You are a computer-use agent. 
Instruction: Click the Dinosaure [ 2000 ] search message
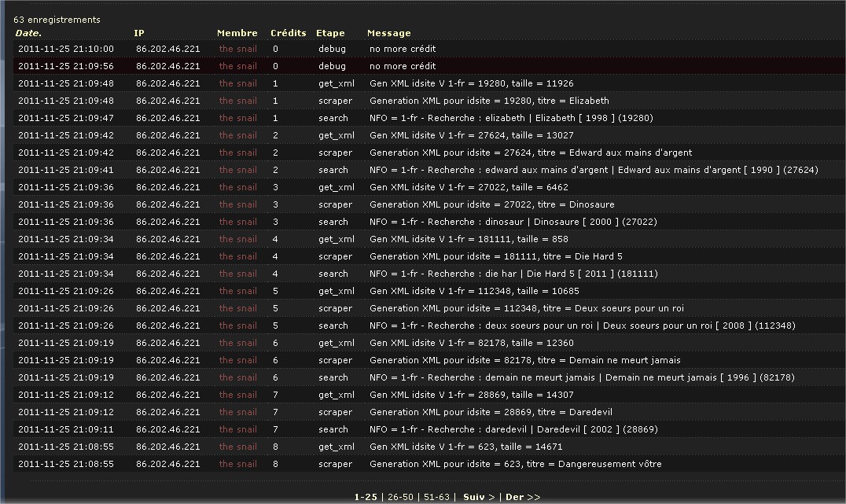[x=513, y=221]
